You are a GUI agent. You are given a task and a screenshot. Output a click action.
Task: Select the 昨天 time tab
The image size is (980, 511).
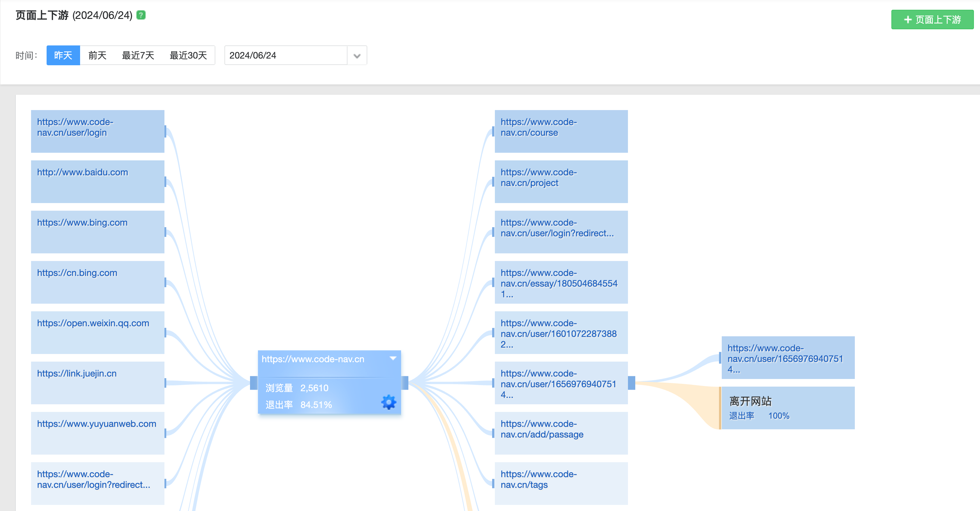tap(63, 55)
